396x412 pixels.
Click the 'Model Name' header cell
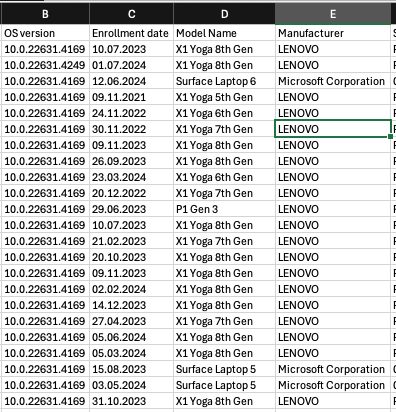point(225,33)
